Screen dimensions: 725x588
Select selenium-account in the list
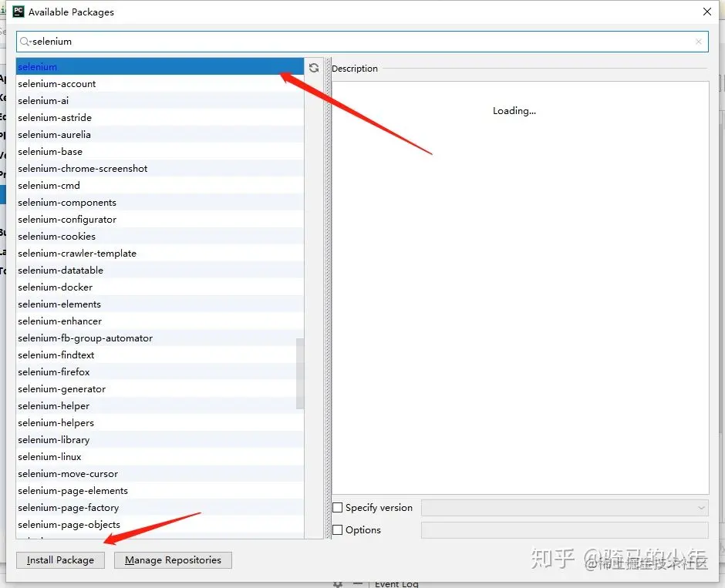[160, 83]
